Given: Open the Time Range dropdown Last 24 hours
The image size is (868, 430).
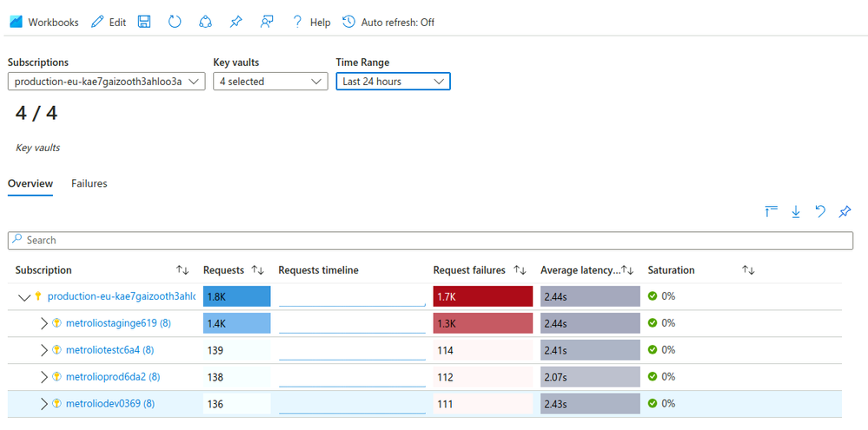Looking at the screenshot, I should tap(393, 82).
